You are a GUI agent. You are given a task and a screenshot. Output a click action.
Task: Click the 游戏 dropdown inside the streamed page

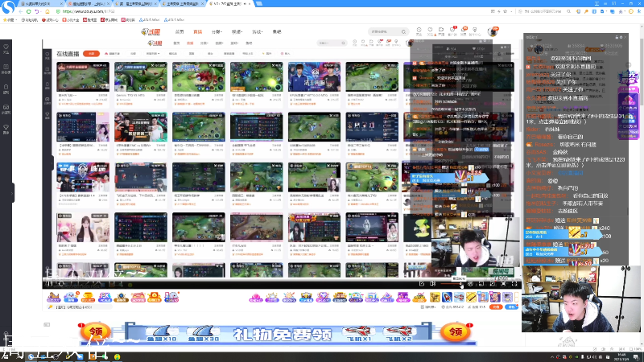234,43
